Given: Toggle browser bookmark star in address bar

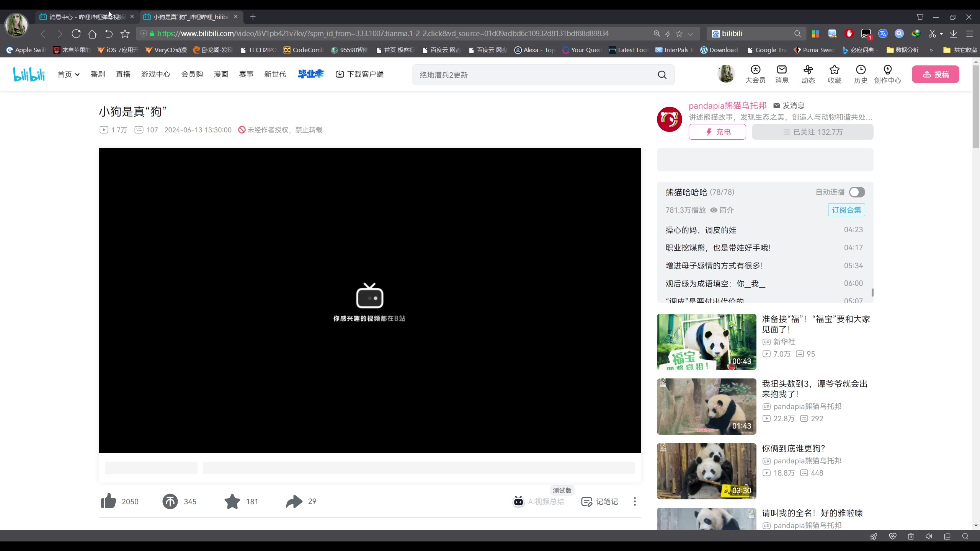Looking at the screenshot, I should [679, 34].
